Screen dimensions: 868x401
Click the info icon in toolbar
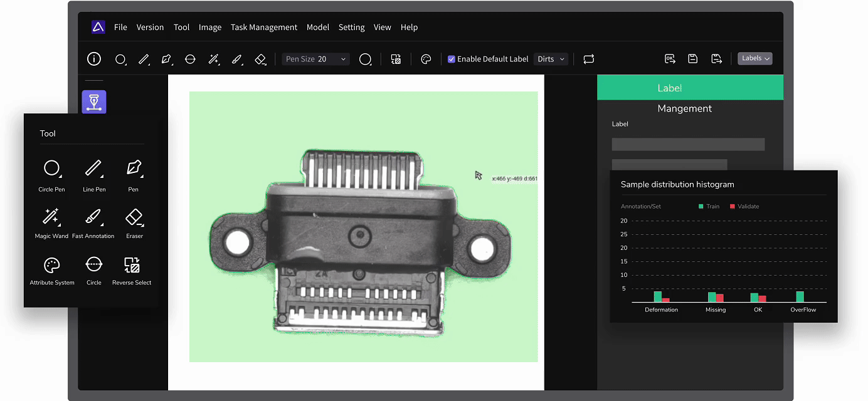(x=94, y=59)
